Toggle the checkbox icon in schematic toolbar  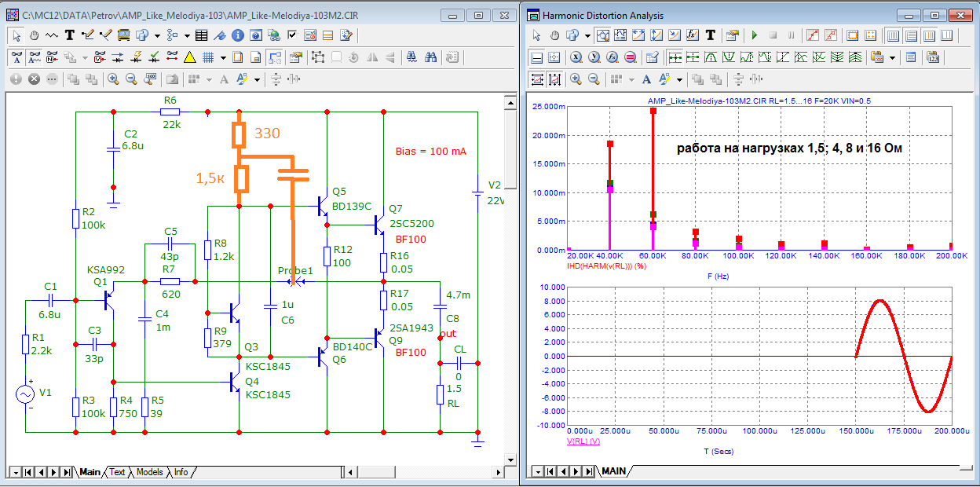[292, 35]
